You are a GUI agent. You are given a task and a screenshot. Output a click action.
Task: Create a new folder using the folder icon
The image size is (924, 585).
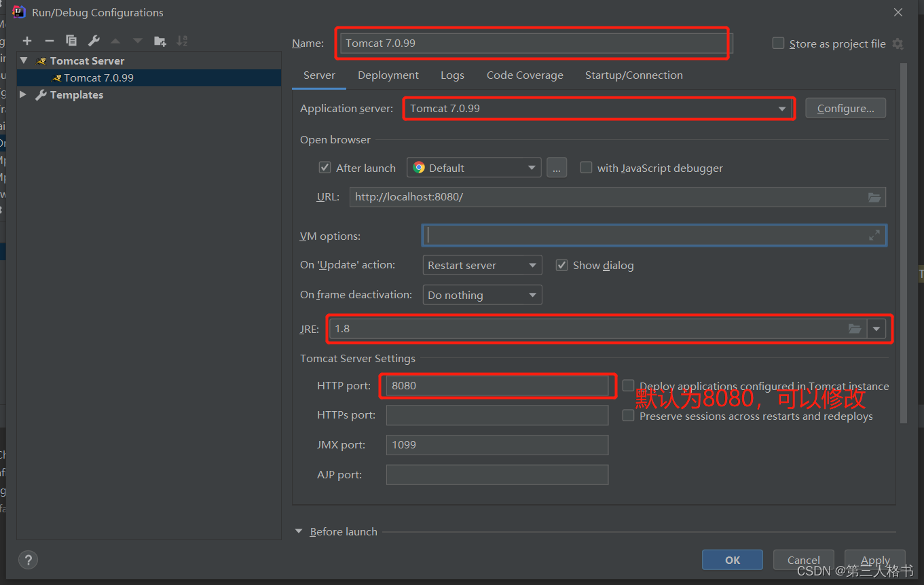(160, 41)
